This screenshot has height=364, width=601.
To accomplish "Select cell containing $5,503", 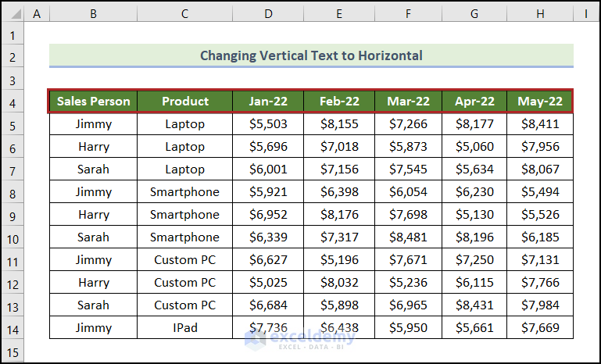I will tap(268, 124).
